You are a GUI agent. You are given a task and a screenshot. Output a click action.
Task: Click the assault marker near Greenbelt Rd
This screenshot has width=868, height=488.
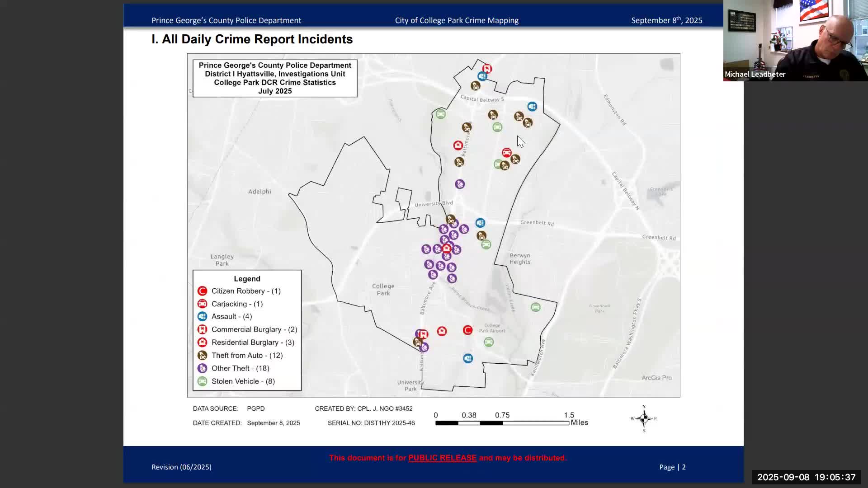(480, 223)
